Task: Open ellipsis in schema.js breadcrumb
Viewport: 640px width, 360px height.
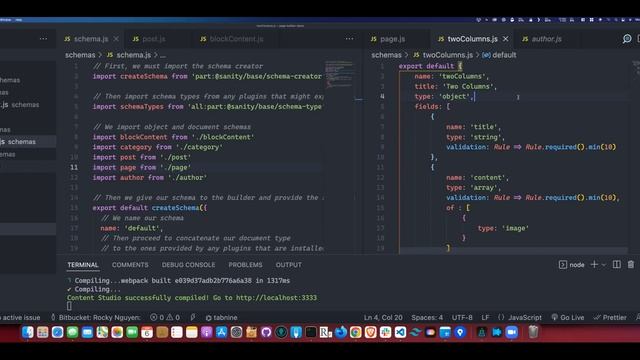Action: click(x=163, y=55)
